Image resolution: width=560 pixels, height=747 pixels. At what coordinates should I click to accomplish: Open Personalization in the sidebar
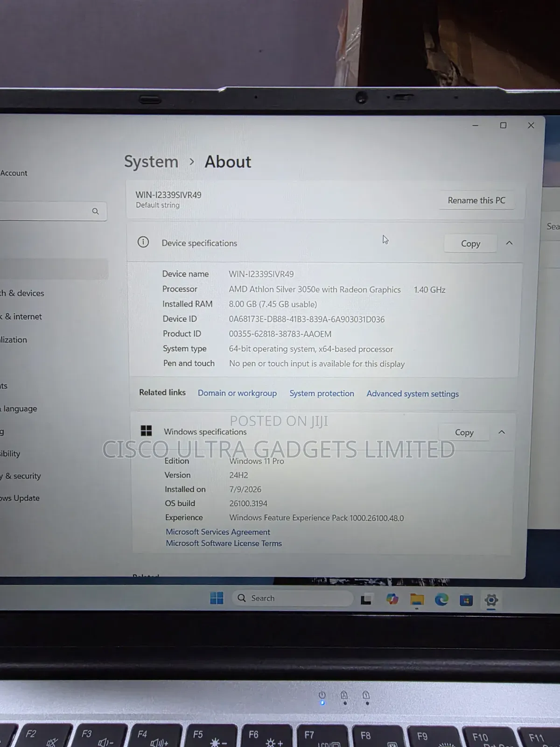click(14, 340)
